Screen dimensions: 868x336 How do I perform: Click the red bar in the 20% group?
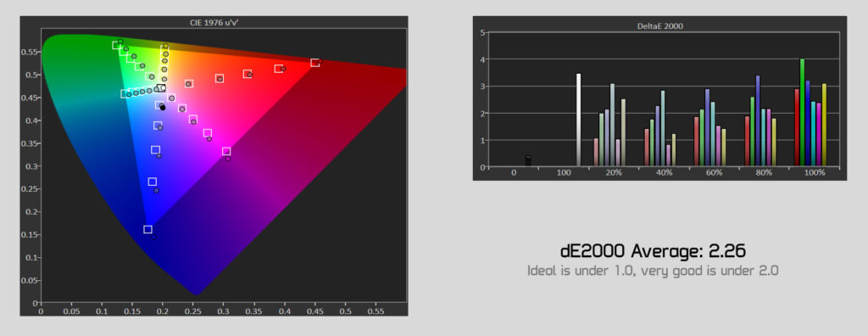[x=596, y=152]
